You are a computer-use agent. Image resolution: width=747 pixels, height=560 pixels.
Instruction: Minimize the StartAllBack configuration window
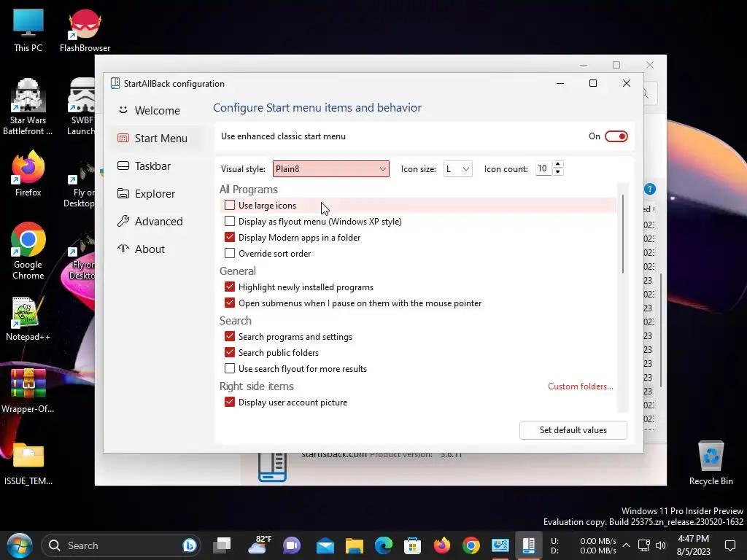[560, 83]
